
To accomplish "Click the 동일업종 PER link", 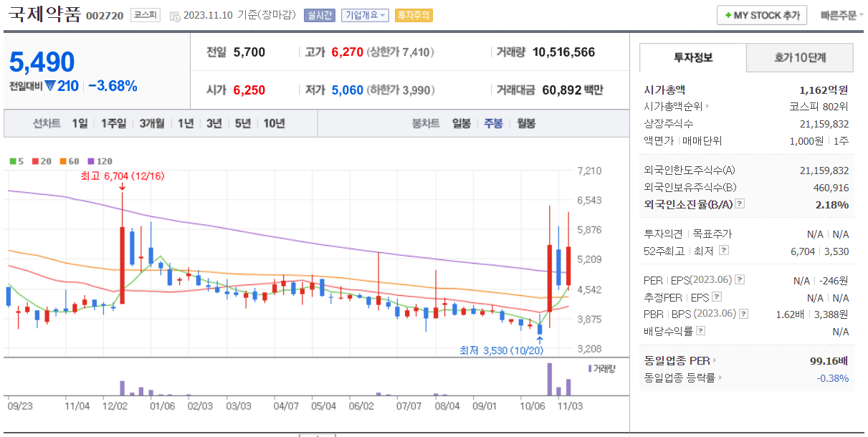I will coord(677,360).
